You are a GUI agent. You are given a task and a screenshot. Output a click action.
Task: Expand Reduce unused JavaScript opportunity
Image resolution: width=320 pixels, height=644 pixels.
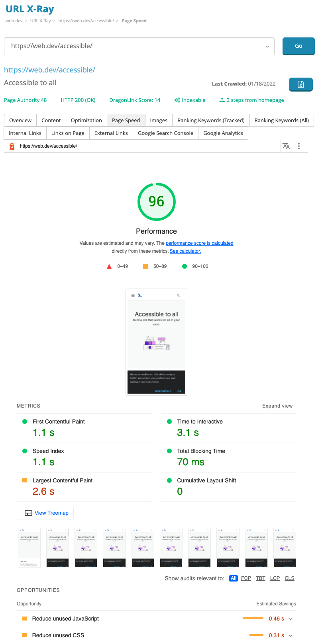click(x=291, y=619)
